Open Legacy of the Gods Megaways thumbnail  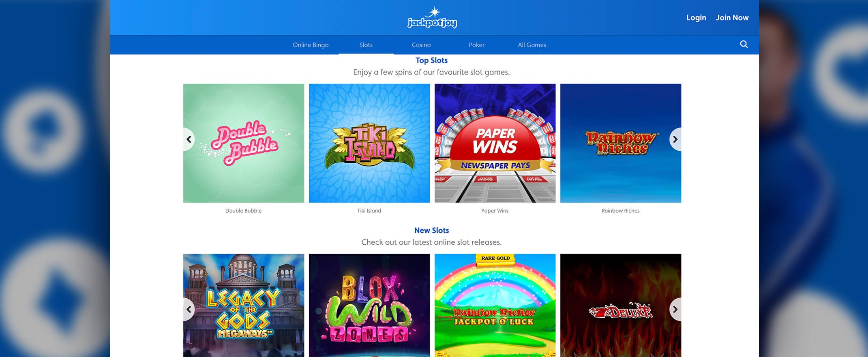coord(244,306)
